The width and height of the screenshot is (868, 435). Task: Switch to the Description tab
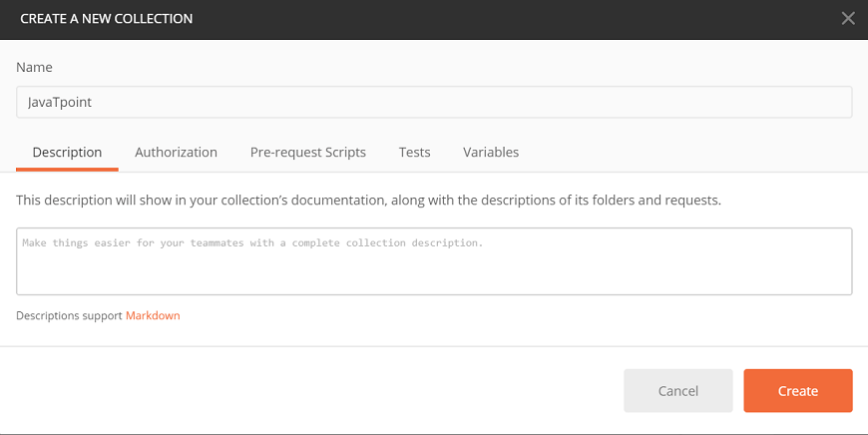point(67,153)
